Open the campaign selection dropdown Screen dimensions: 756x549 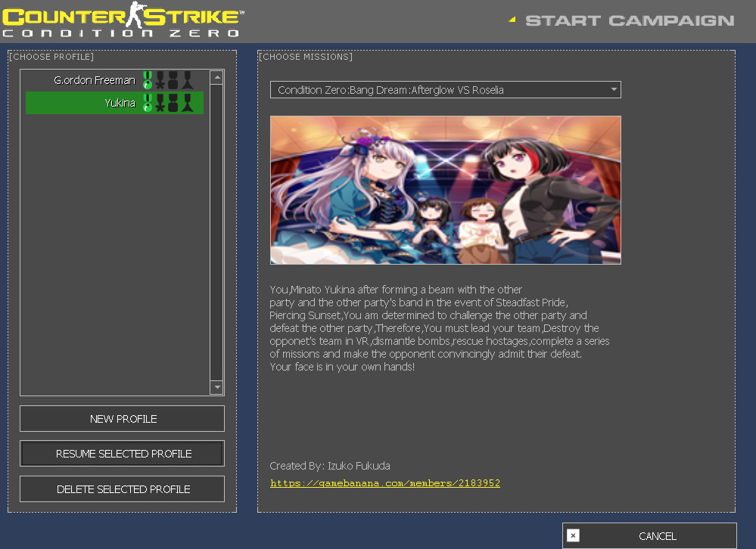[x=445, y=89]
